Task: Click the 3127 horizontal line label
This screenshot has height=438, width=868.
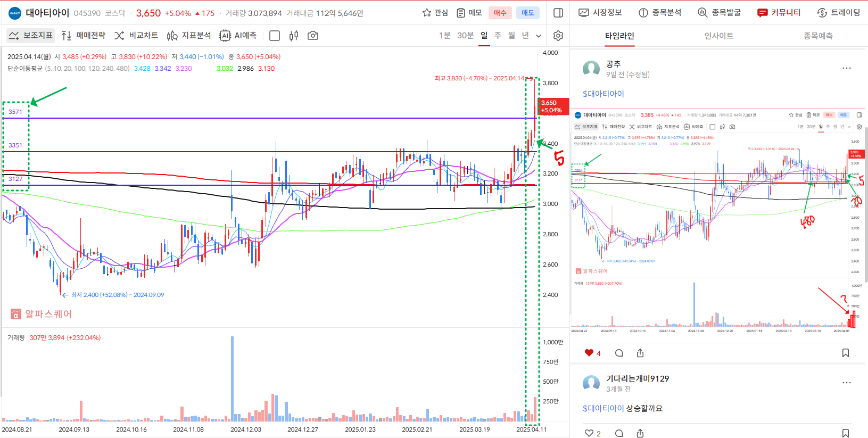Action: click(15, 179)
